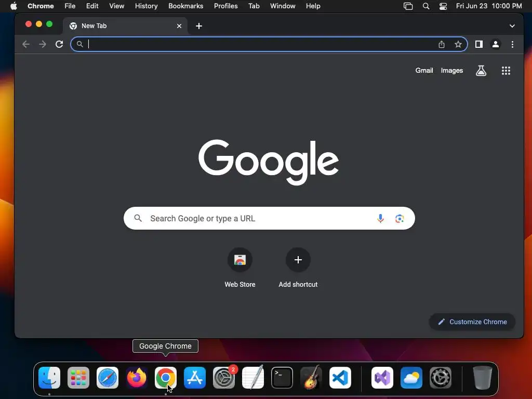Launch Firefox from the Dock
532x399 pixels.
137,378
